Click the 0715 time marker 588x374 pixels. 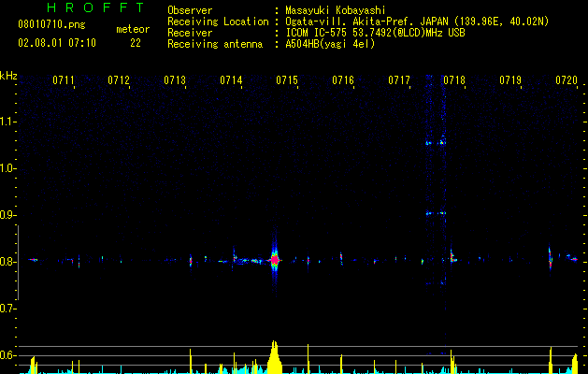(287, 80)
